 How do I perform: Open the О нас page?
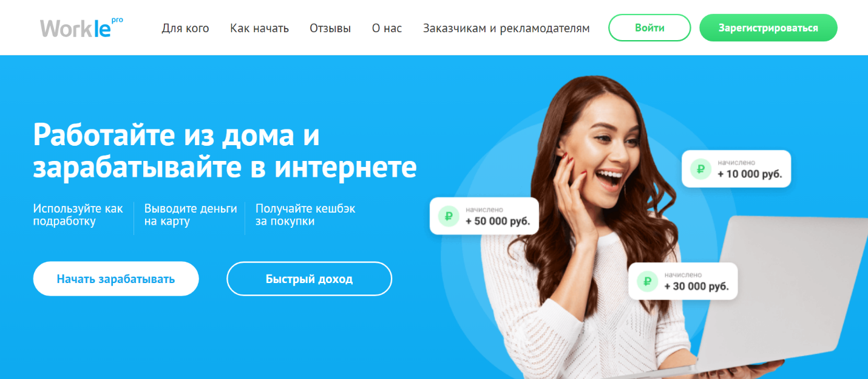pos(387,28)
